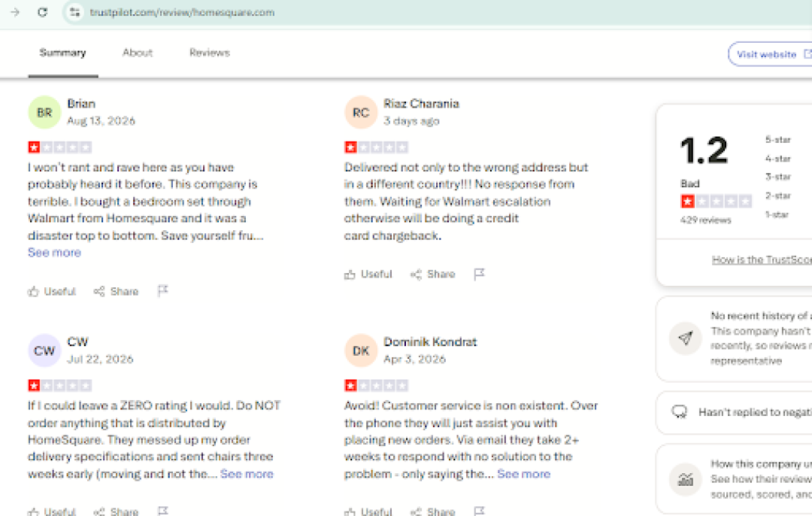
Task: Click Dominik Kondrat's one-star rating
Action: [x=377, y=385]
